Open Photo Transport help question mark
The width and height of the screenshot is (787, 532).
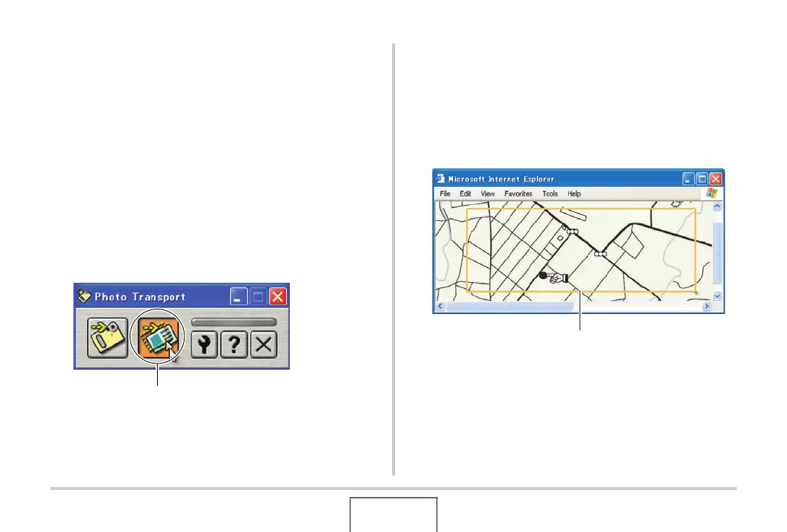234,345
